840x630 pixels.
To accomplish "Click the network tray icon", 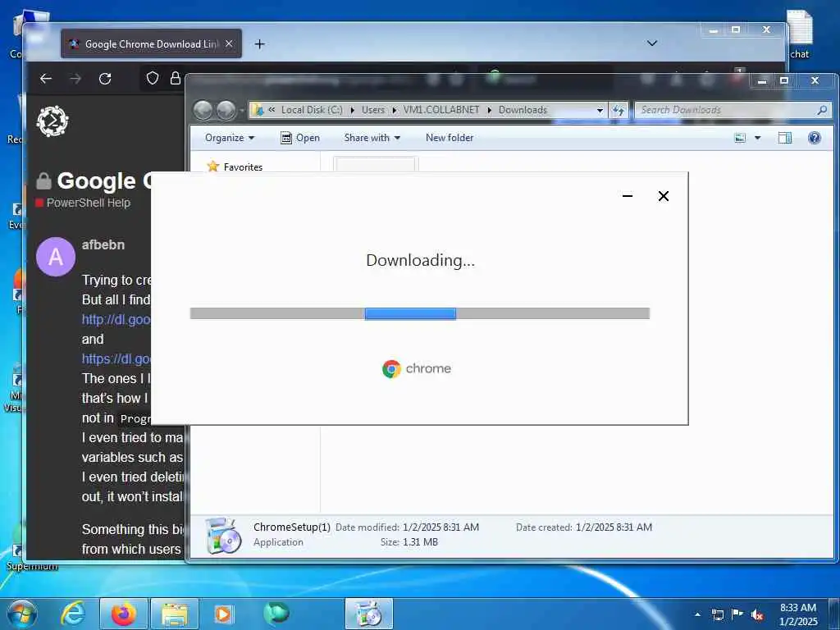I will pos(717,614).
